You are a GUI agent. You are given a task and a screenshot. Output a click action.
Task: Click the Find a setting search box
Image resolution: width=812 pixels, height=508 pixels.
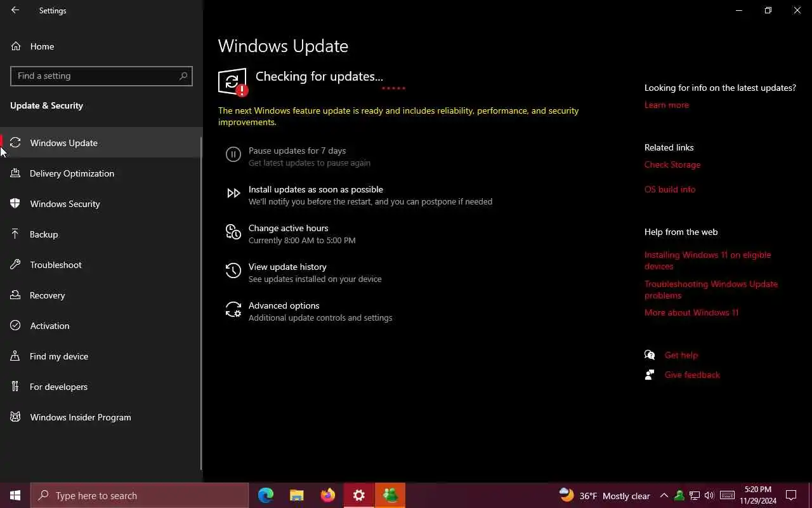point(101,76)
